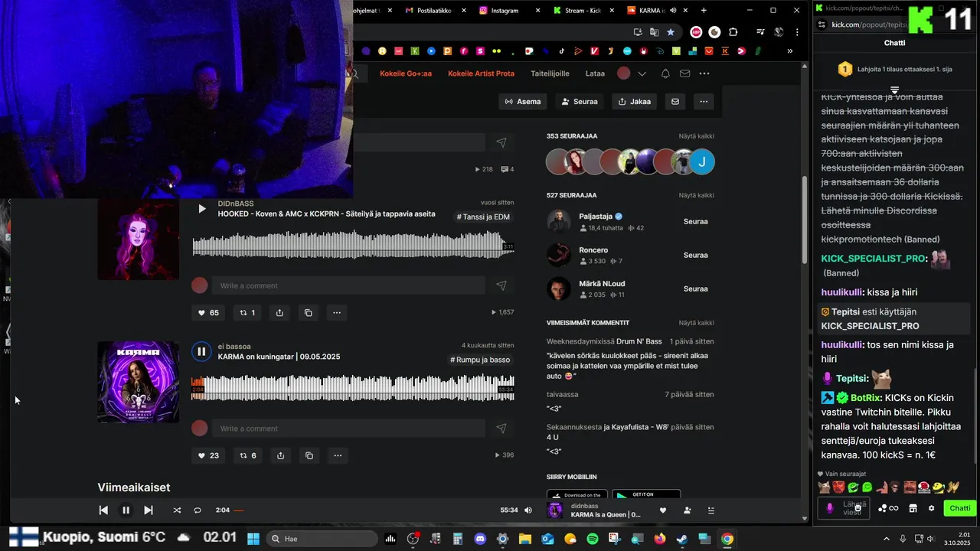Show all 353 seuraajaa via Näytä kaikki
This screenshot has width=980, height=551.
[696, 135]
